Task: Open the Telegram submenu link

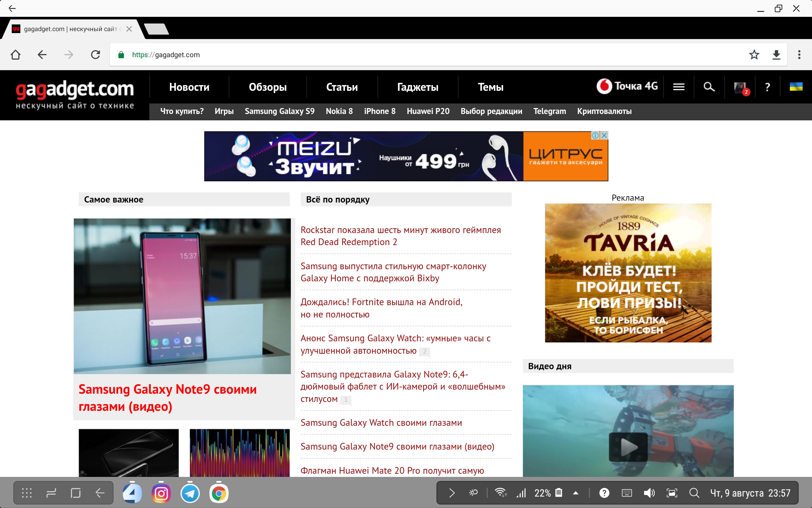Action: pyautogui.click(x=550, y=111)
